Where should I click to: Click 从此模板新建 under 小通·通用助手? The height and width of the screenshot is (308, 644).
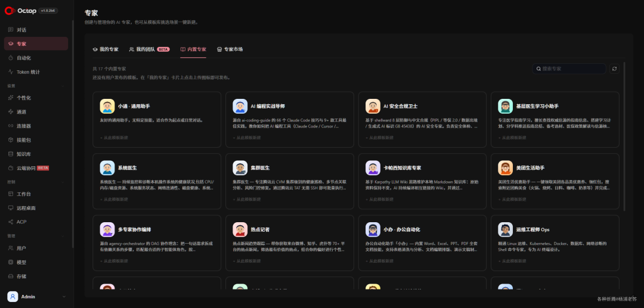pyautogui.click(x=114, y=138)
